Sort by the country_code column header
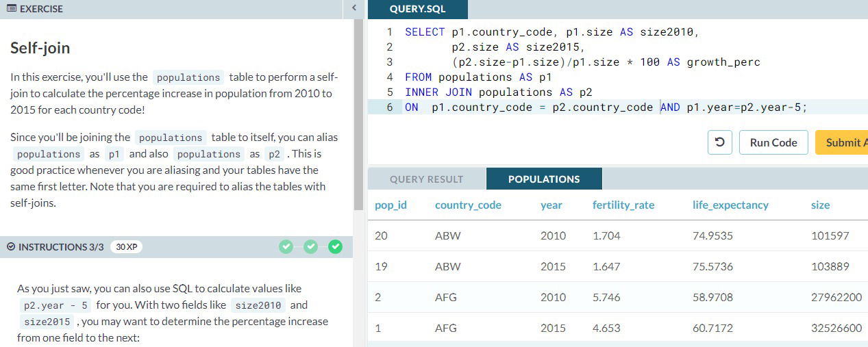 pyautogui.click(x=468, y=205)
